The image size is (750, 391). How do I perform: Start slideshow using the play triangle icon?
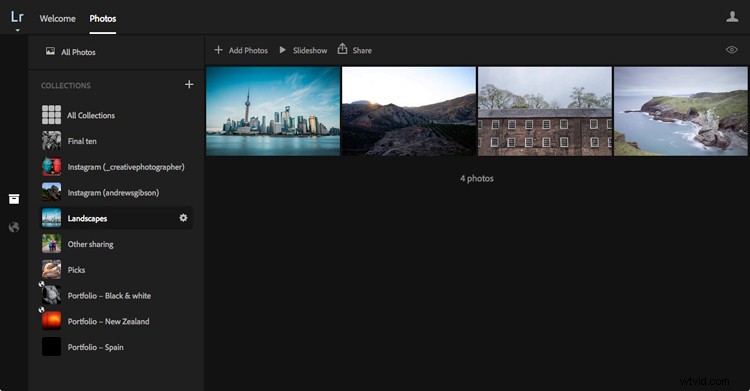point(282,50)
